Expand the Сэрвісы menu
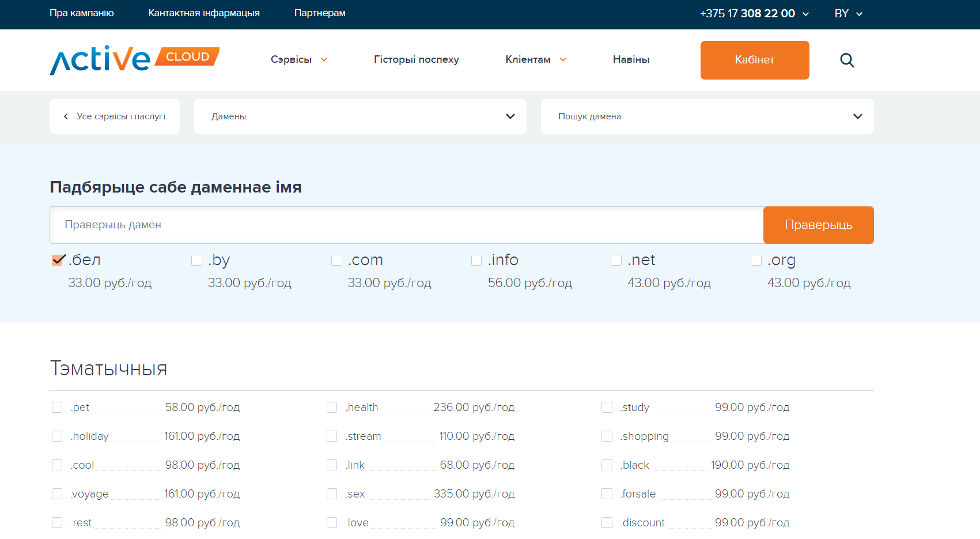This screenshot has height=539, width=980. coord(299,59)
